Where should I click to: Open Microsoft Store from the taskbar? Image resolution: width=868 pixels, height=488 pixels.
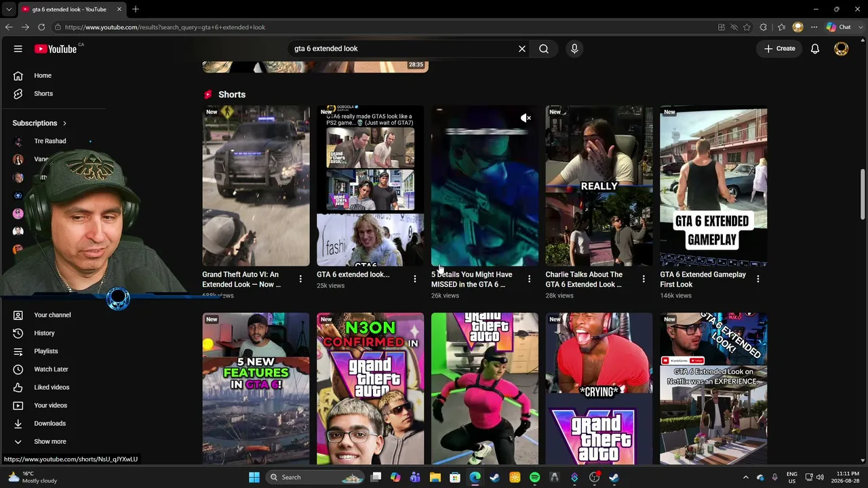click(x=455, y=477)
